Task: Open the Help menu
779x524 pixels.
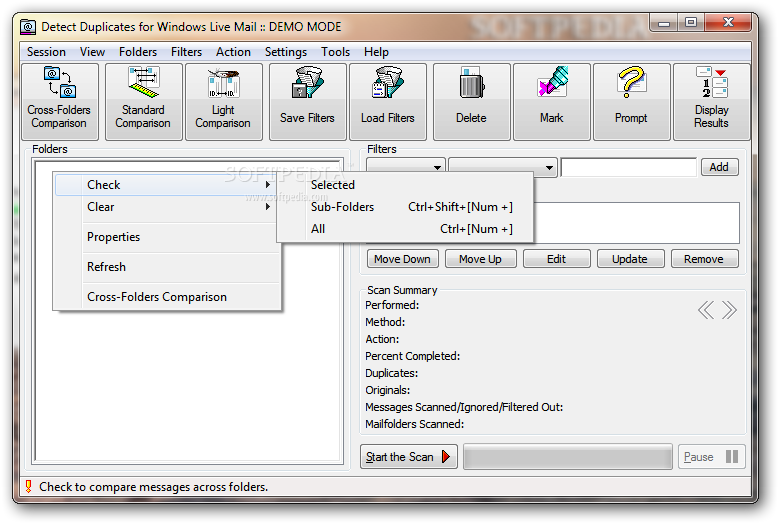Action: [x=376, y=52]
